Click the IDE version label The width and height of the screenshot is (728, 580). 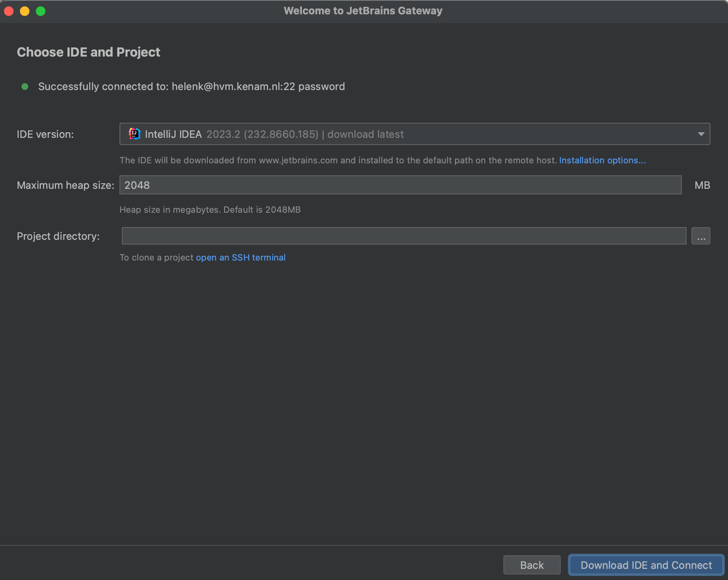[45, 134]
